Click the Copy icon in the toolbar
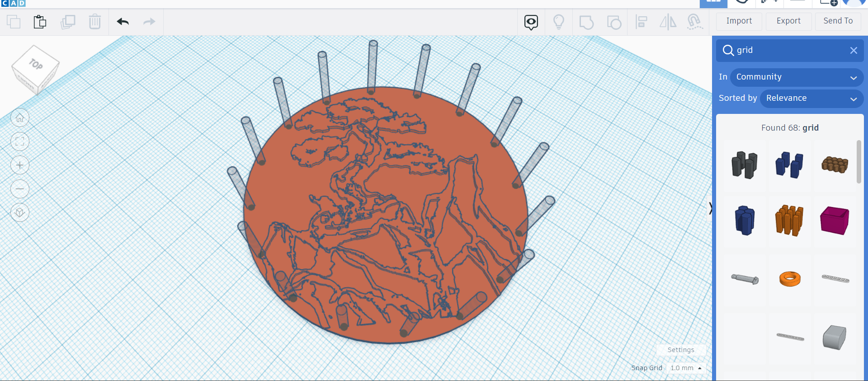 pos(14,22)
